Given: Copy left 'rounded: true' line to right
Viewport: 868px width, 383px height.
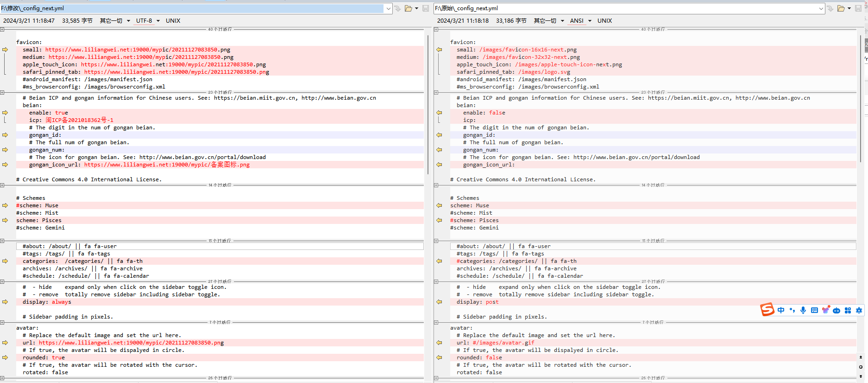Looking at the screenshot, I should tap(5, 357).
